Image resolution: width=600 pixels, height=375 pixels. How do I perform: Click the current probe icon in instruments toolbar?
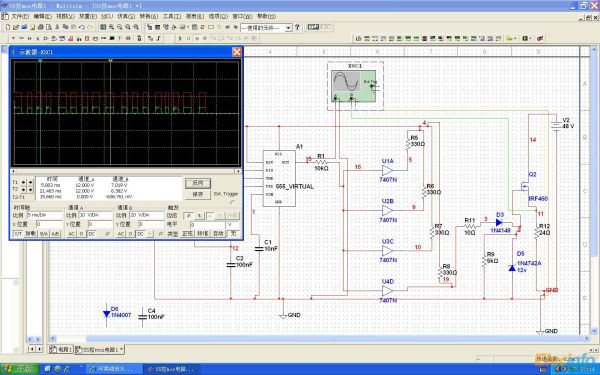540,38
